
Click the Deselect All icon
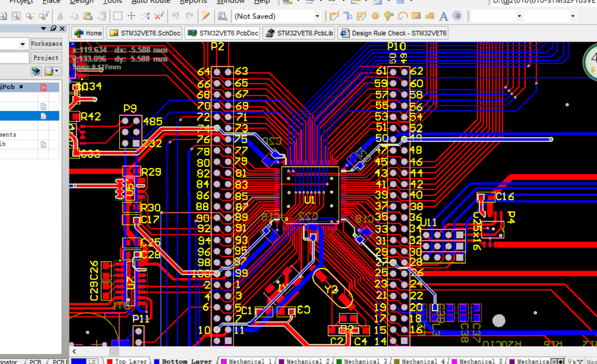click(145, 16)
